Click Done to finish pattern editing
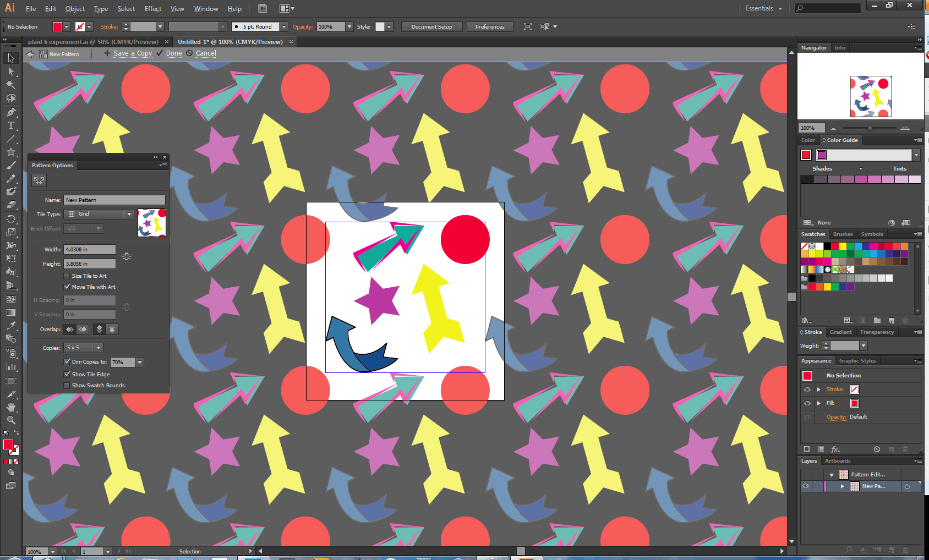This screenshot has height=560, width=929. (x=173, y=53)
